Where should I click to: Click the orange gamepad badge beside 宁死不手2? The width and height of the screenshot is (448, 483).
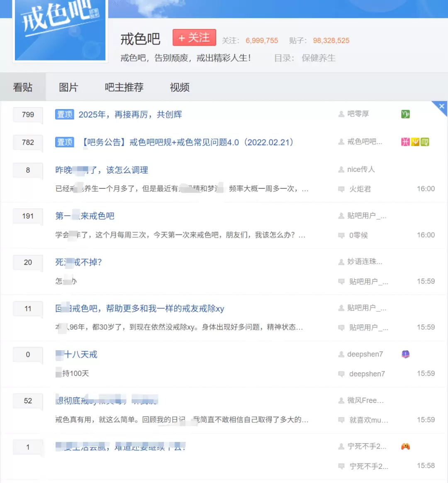coord(405,446)
